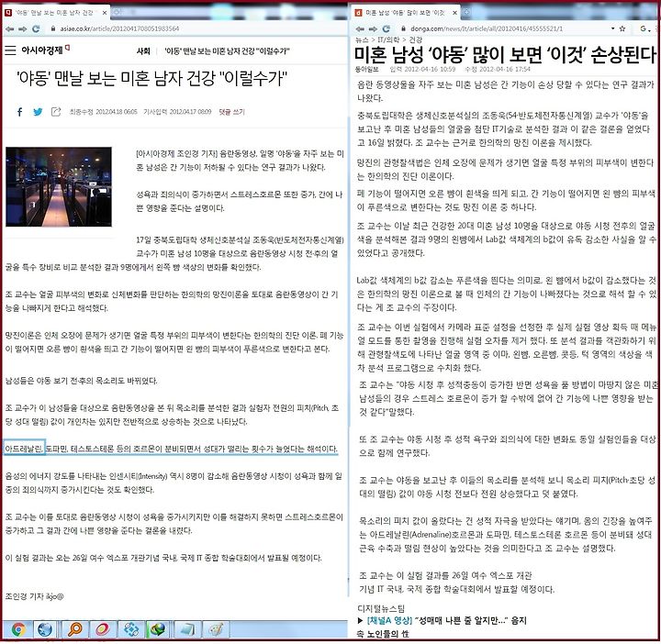Click the IT/의학 breadcrumb link
Screen dimensions: 661x644
pos(388,40)
